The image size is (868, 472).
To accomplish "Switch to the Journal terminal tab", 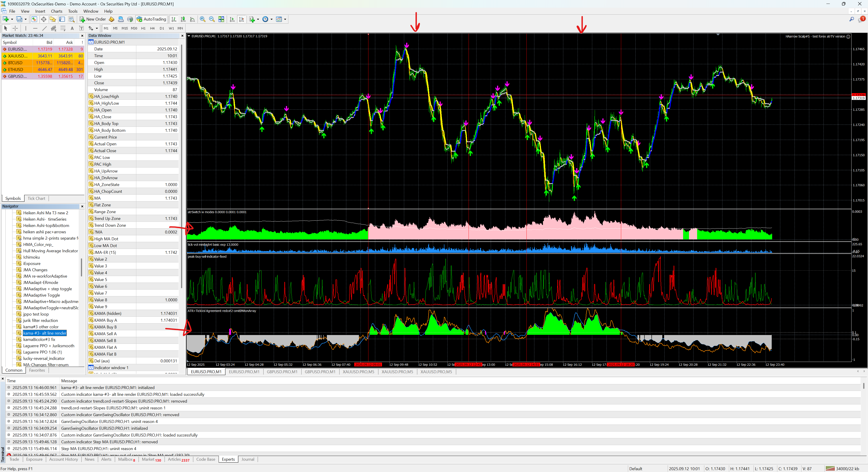I will (x=248, y=459).
